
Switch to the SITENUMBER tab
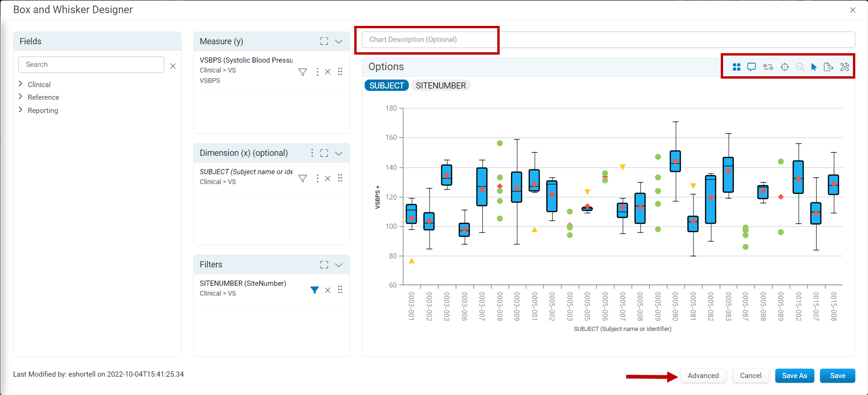tap(441, 86)
